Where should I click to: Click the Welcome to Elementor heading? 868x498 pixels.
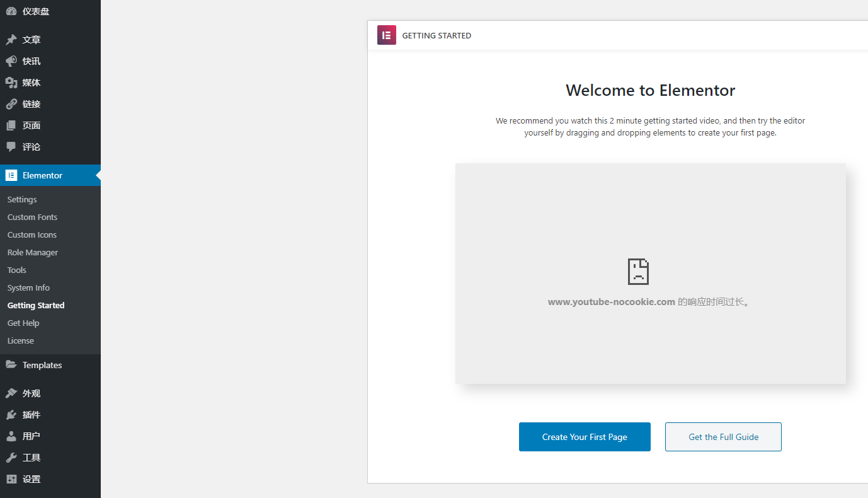click(x=651, y=90)
